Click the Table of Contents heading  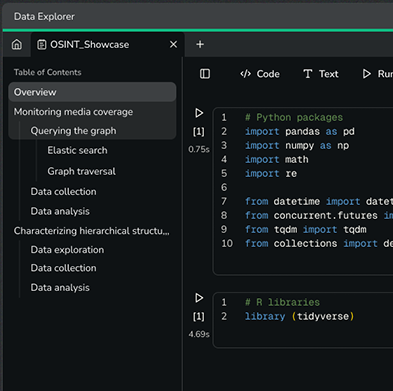[x=47, y=72]
